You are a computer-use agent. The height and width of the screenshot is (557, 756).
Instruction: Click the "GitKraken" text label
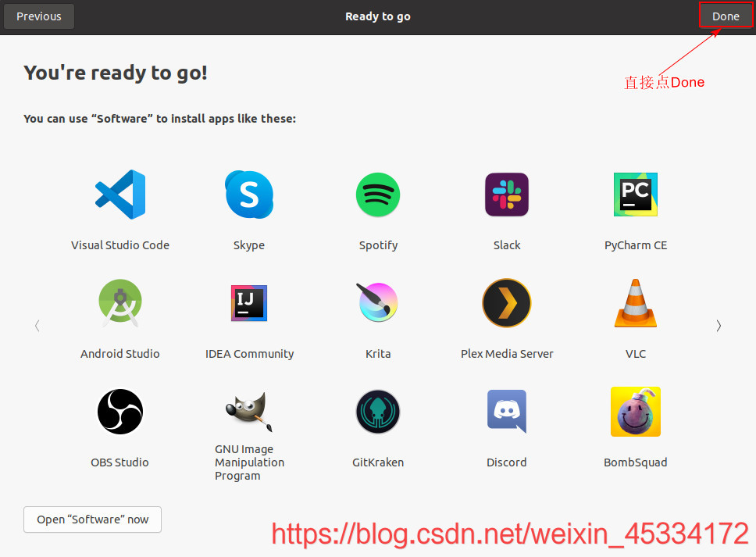tap(378, 462)
